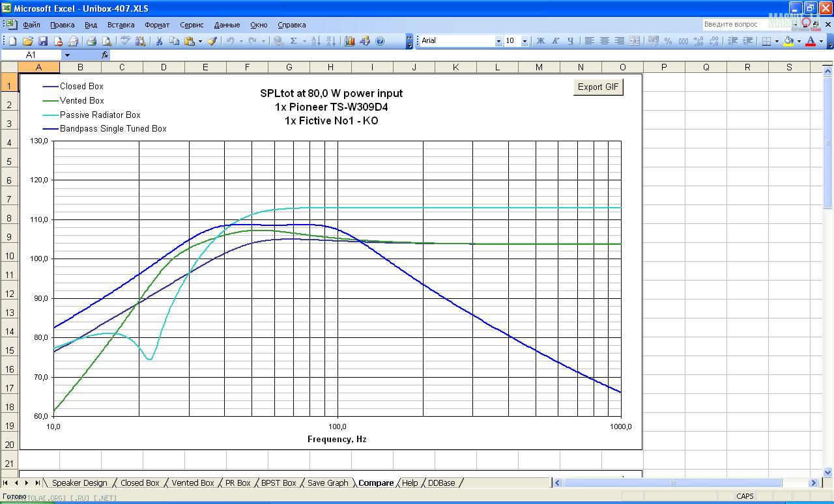Open the font size dropdown
The image size is (834, 504).
525,41
